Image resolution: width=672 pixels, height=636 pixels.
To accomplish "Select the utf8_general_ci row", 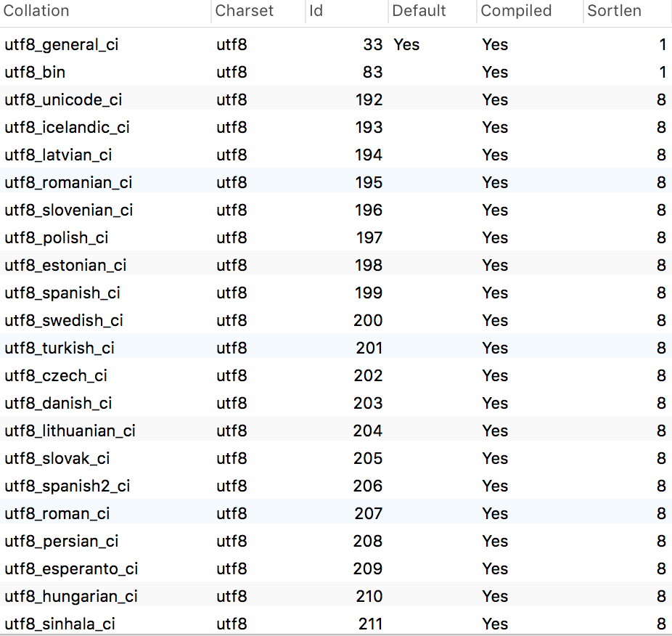I will click(336, 44).
